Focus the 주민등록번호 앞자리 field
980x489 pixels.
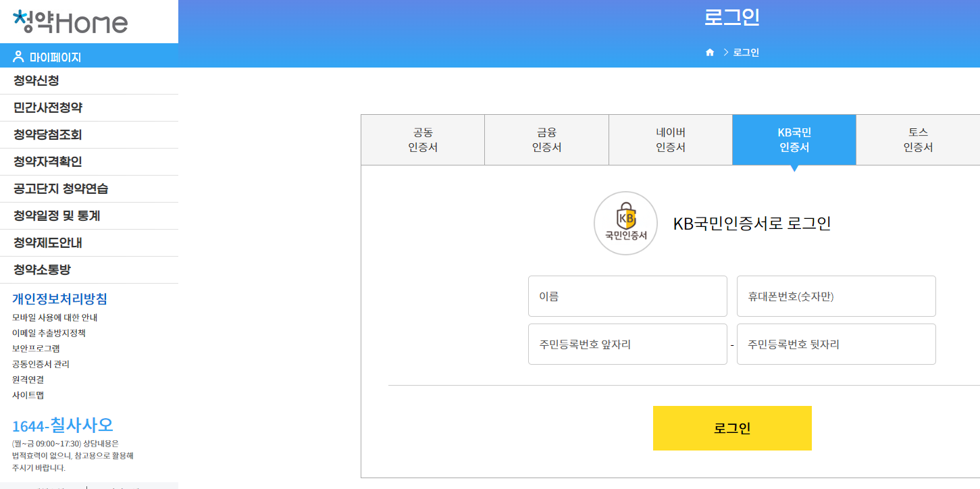point(627,344)
